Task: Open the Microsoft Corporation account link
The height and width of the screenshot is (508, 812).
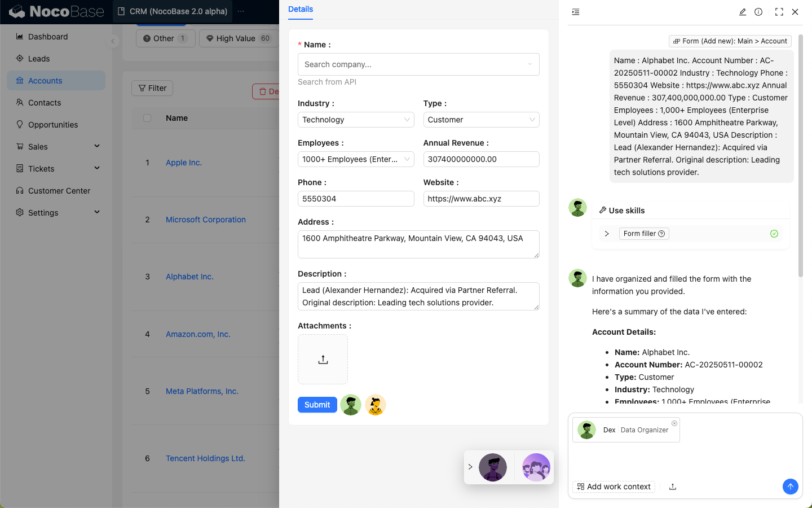Action: tap(205, 220)
